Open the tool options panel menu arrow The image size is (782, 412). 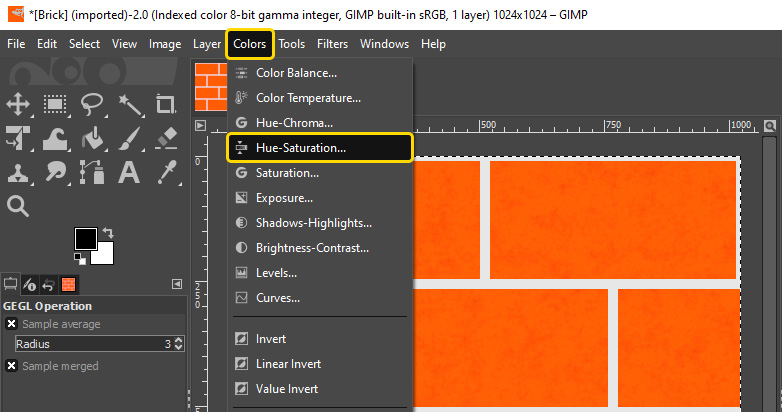coord(177,284)
